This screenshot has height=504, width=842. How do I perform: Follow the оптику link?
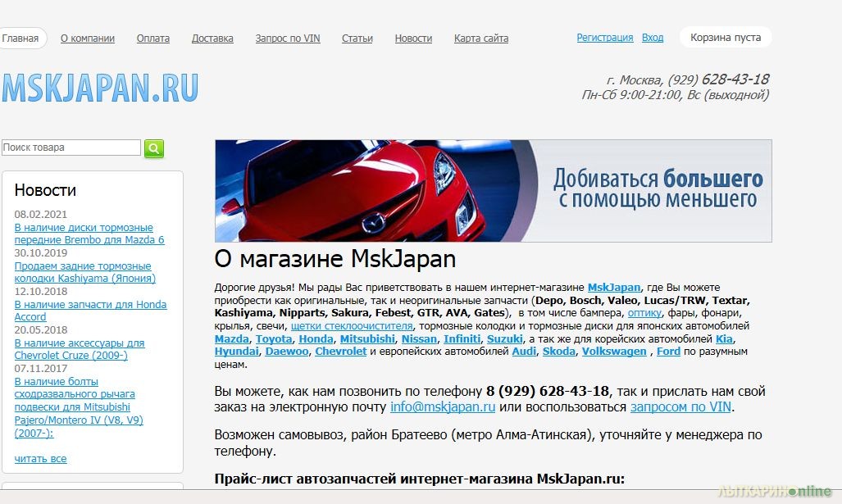coord(644,312)
